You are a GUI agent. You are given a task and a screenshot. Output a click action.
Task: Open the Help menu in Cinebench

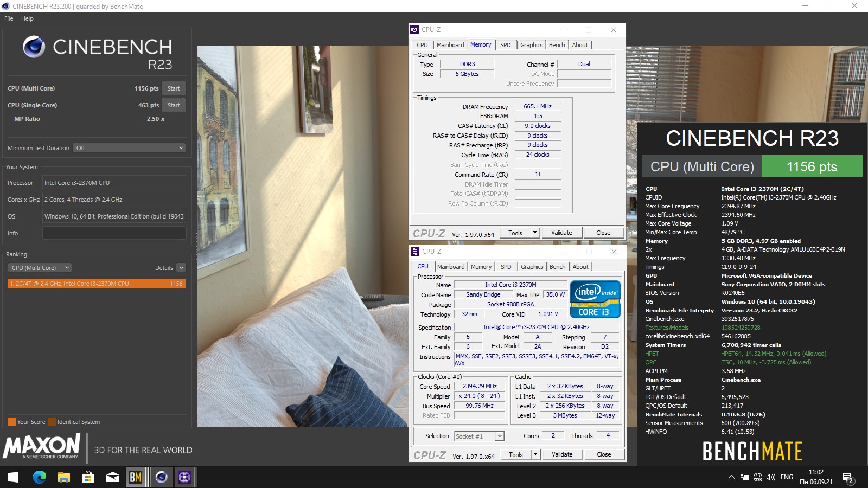(27, 18)
